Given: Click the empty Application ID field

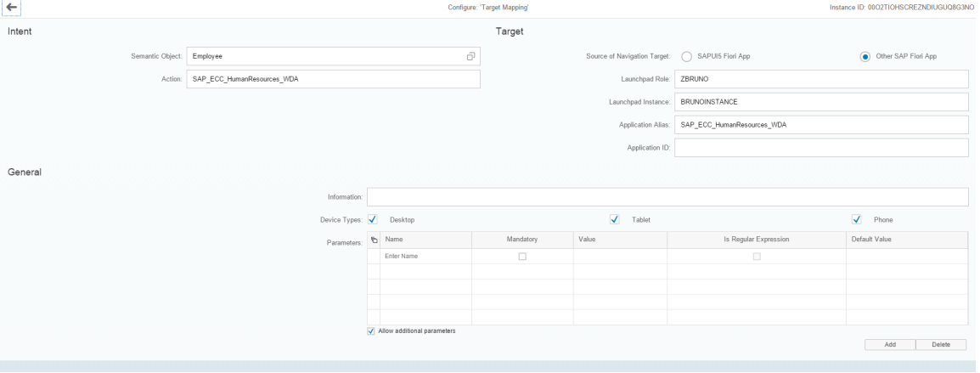Looking at the screenshot, I should coord(821,148).
